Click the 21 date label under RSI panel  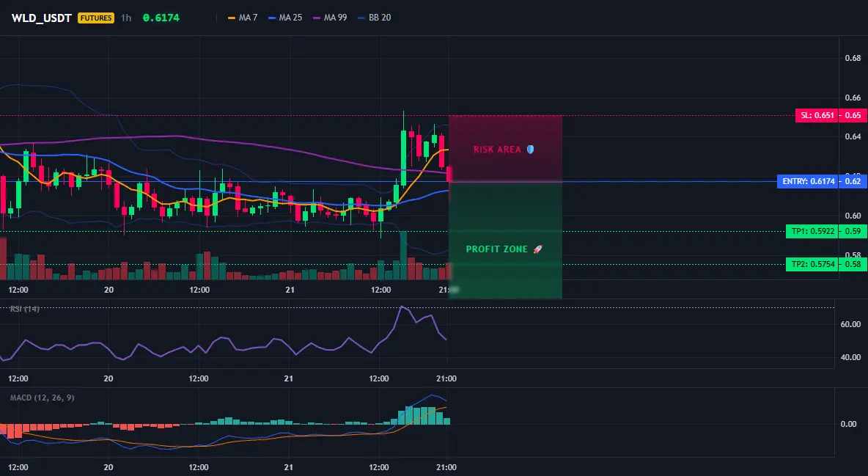click(x=288, y=378)
